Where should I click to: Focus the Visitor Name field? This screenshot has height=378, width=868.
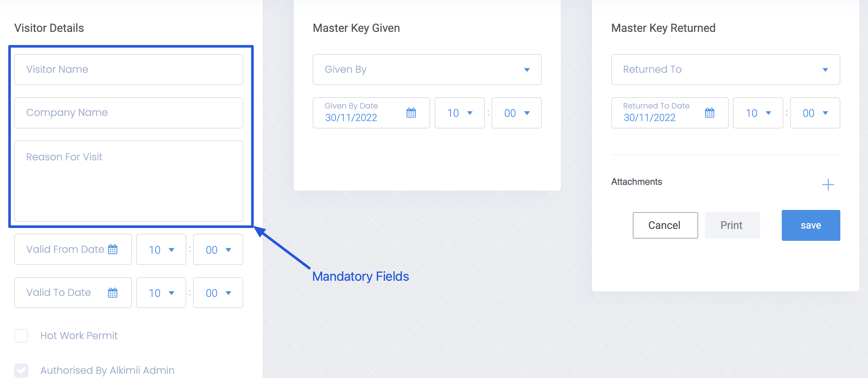[128, 70]
